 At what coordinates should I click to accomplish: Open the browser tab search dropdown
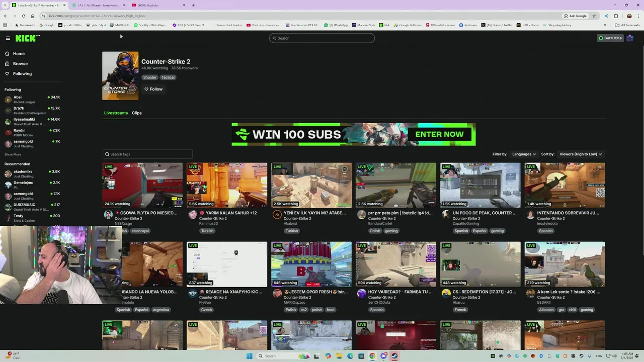(5, 5)
